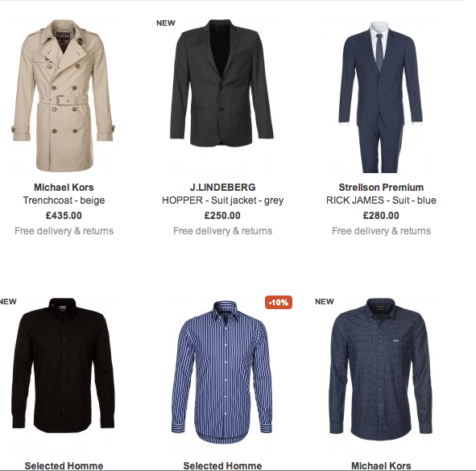Open the beige Michael Kors trenchcoat image

pos(64,96)
